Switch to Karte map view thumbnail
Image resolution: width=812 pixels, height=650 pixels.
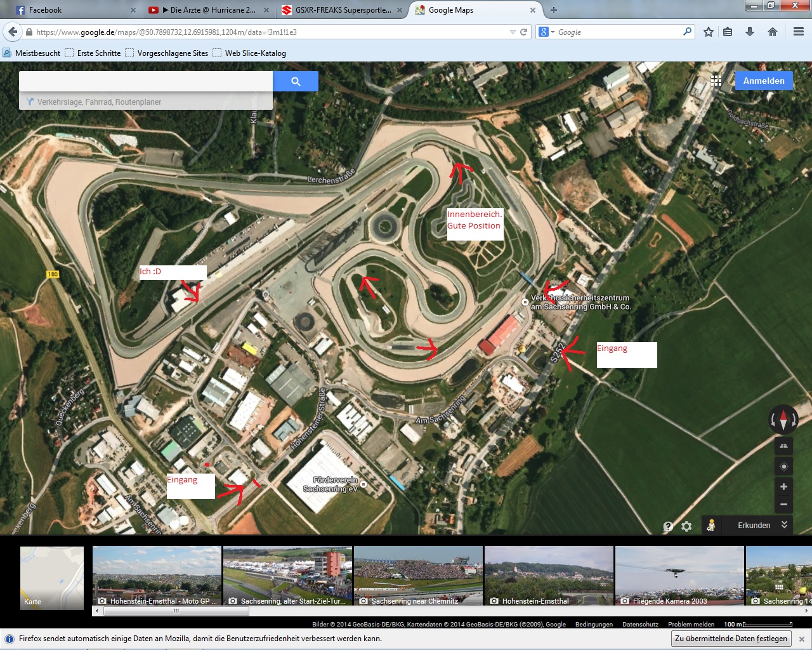pyautogui.click(x=52, y=578)
